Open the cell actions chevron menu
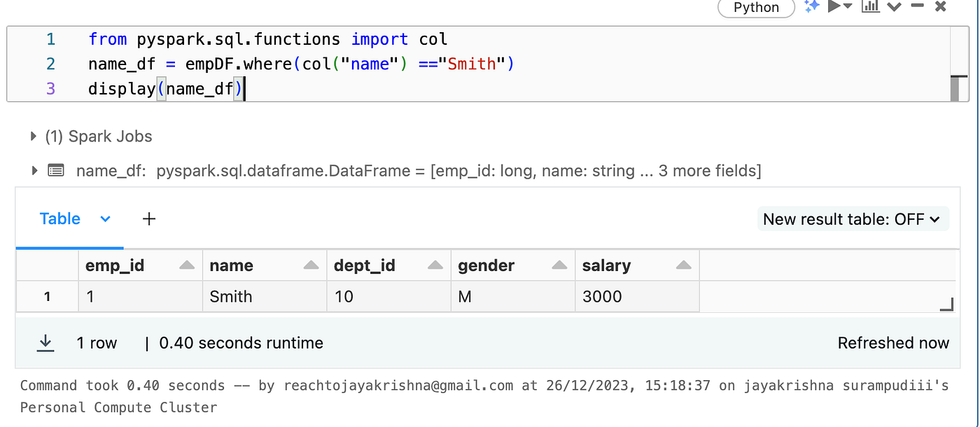980x427 pixels. coord(894,6)
